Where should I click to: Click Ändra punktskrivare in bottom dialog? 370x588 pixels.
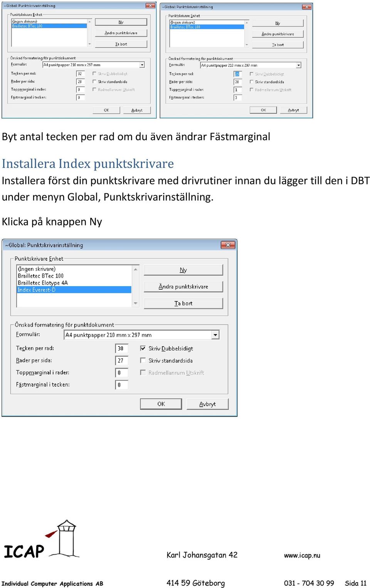click(x=183, y=286)
